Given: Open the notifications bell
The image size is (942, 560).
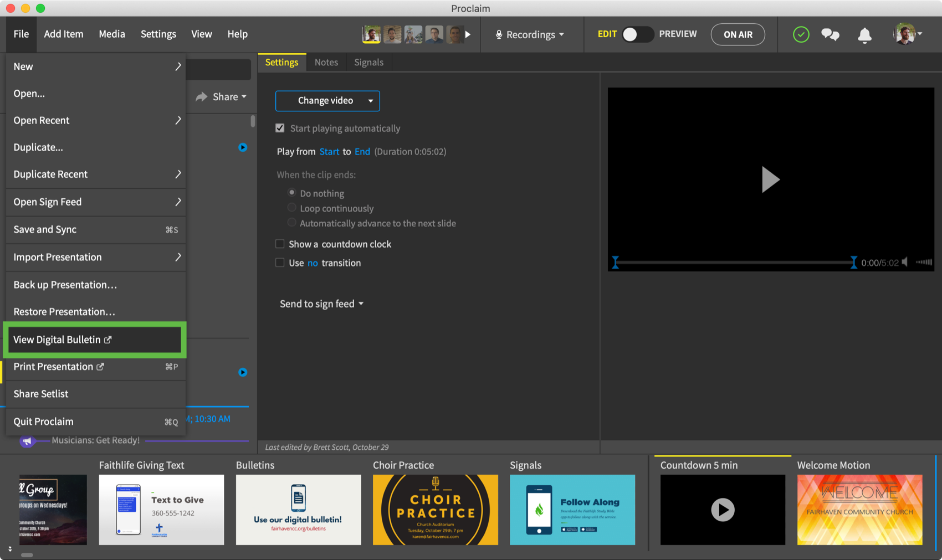Looking at the screenshot, I should pos(864,35).
